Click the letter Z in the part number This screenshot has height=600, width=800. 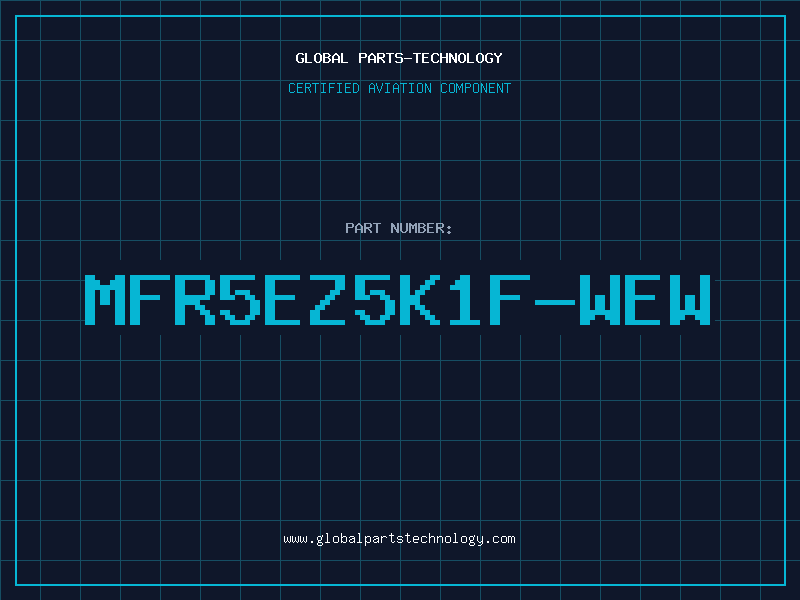point(330,300)
